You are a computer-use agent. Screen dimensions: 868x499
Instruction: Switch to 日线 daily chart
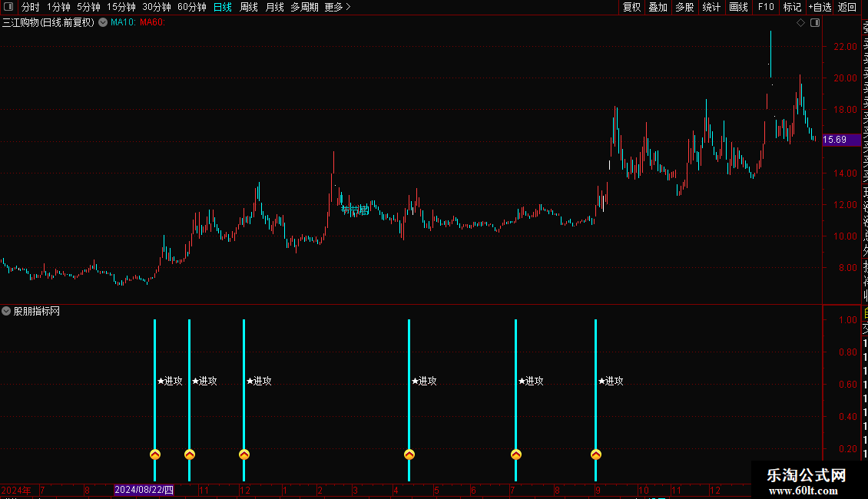pyautogui.click(x=223, y=7)
